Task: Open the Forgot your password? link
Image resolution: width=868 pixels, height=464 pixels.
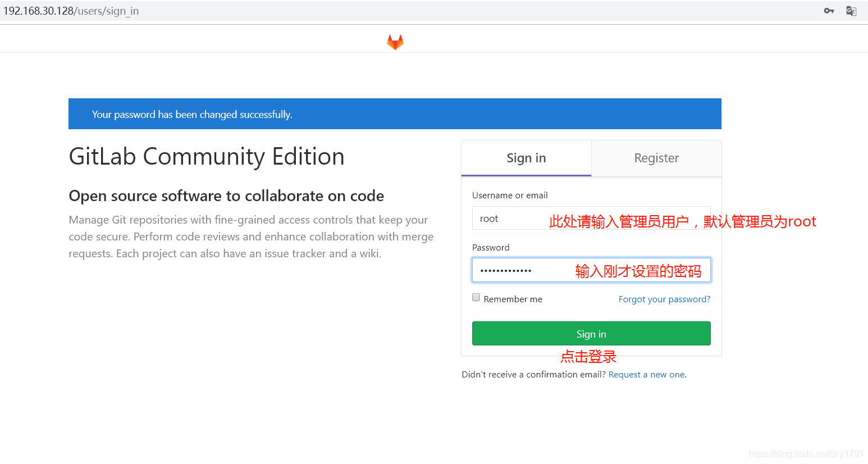Action: [664, 299]
